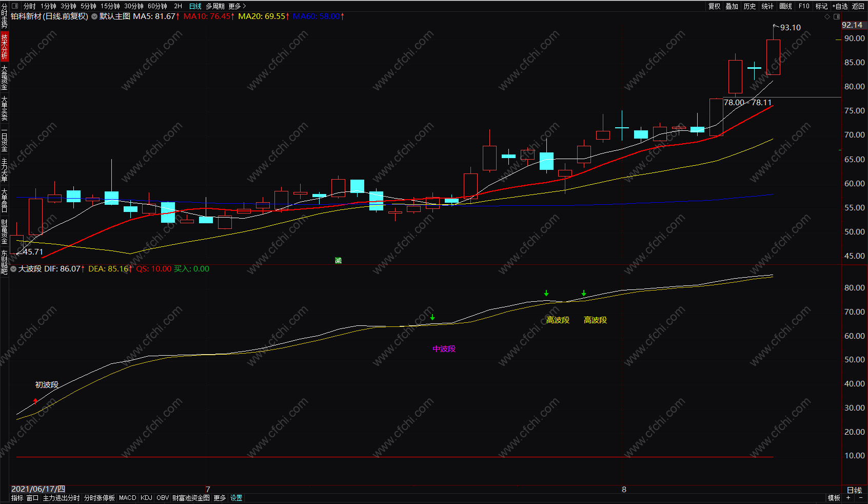The height and width of the screenshot is (504, 868).
Task: Select 技术分析 sidebar tab
Action: [4, 47]
